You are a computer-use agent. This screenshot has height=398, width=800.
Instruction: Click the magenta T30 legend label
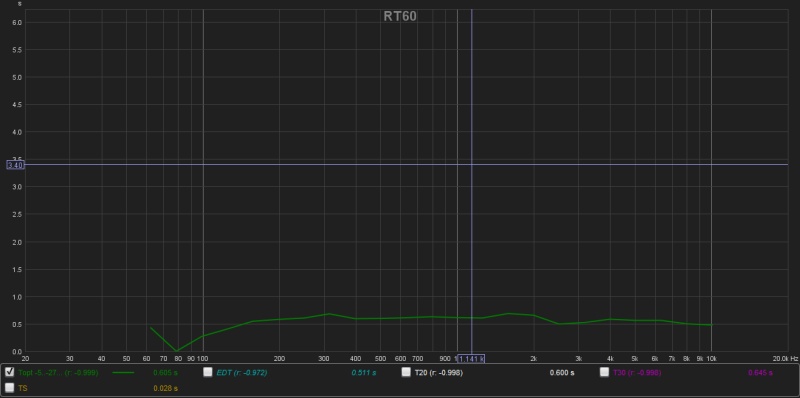coord(637,372)
